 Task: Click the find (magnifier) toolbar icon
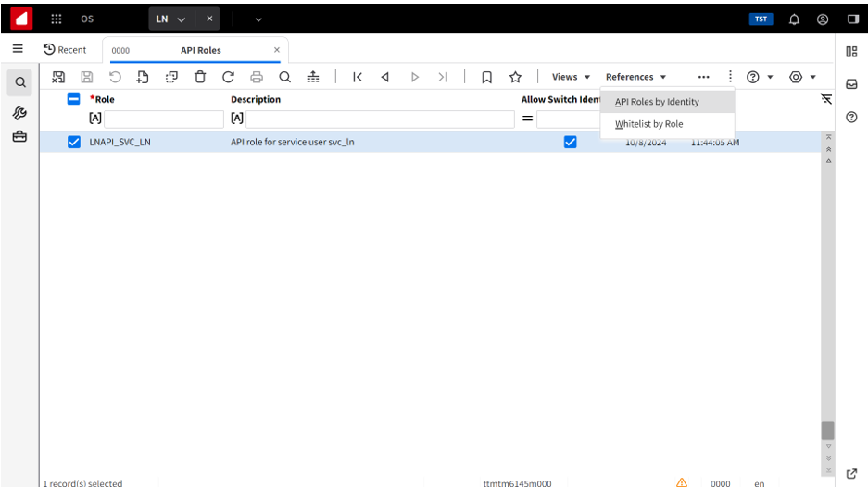point(285,78)
